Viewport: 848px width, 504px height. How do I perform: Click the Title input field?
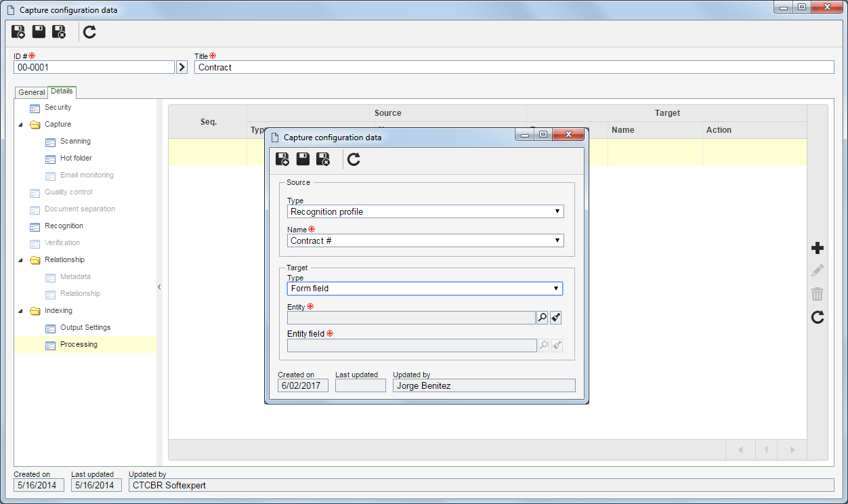click(514, 67)
